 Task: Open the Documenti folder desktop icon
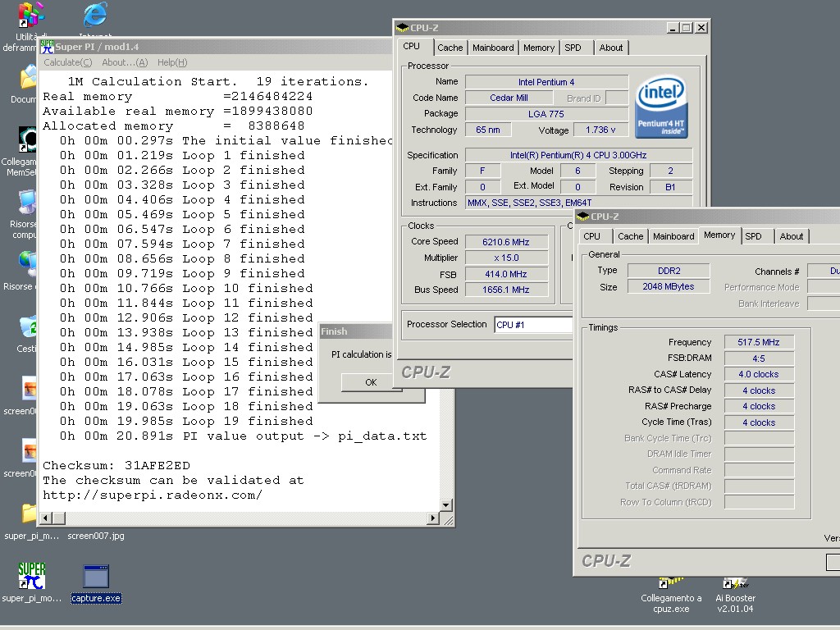28,78
